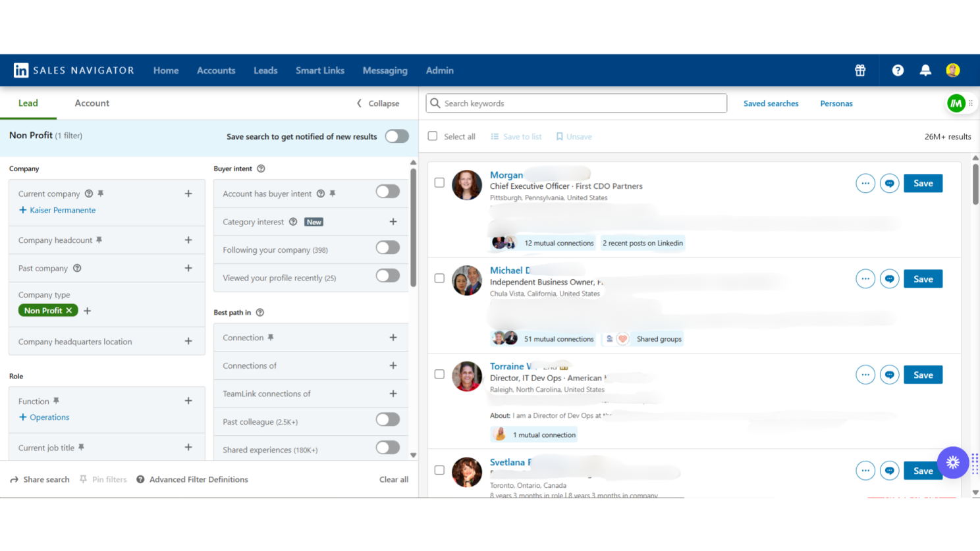980x551 pixels.
Task: Expand the Company headcount filter
Action: click(188, 240)
